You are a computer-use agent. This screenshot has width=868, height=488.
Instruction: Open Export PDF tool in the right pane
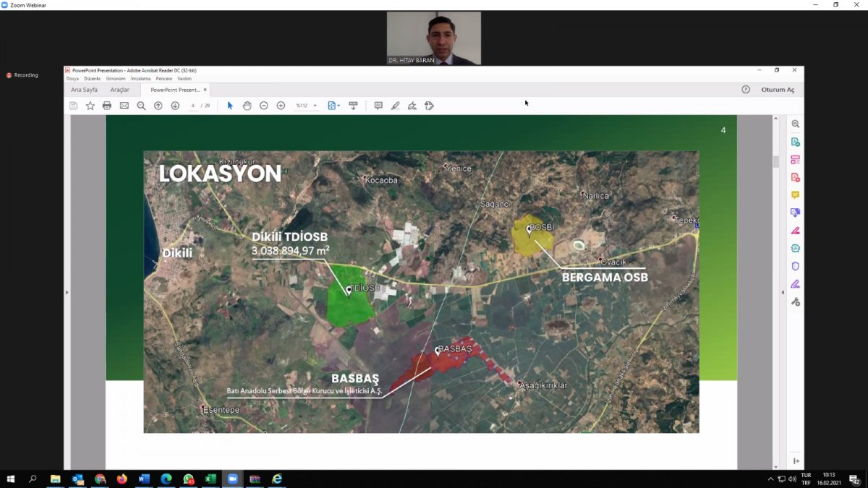click(x=796, y=142)
